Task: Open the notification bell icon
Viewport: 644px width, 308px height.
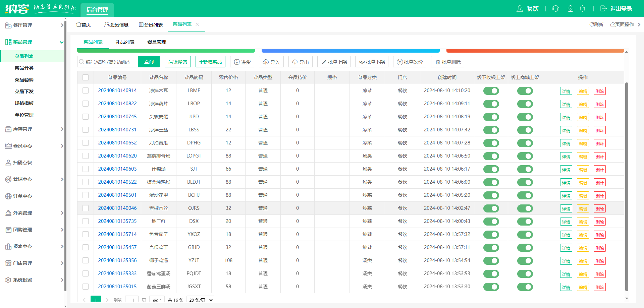Action: [583, 9]
